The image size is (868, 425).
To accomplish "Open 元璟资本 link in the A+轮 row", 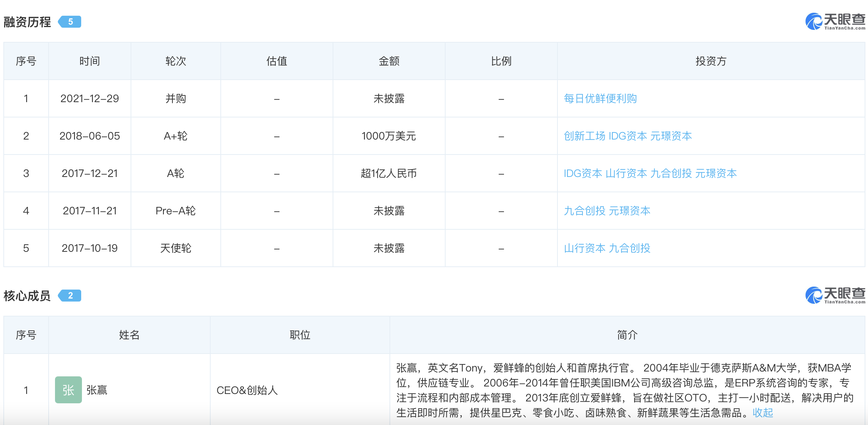I will click(x=671, y=136).
